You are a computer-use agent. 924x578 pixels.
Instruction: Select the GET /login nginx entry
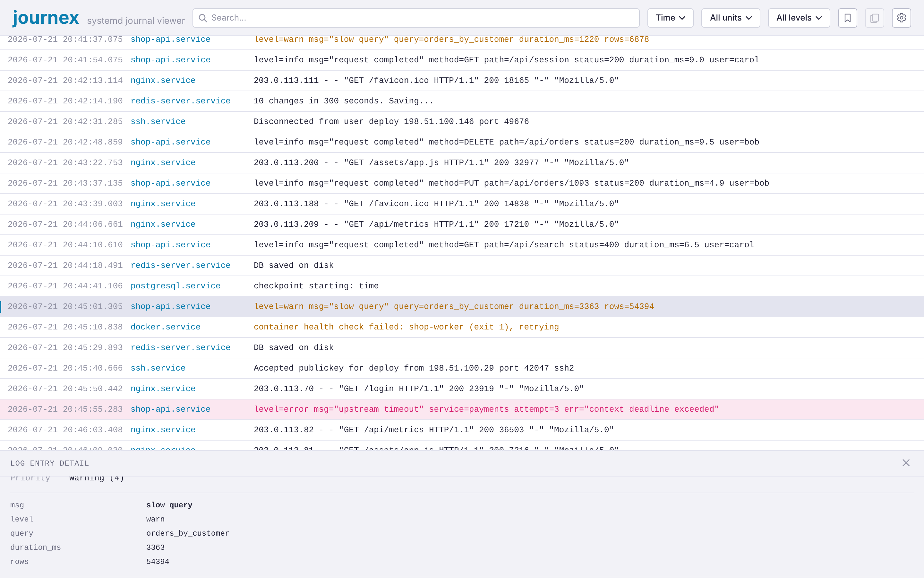pos(462,389)
